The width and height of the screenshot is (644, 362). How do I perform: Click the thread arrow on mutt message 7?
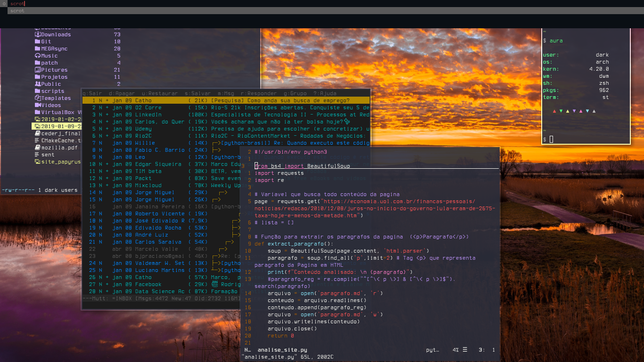tap(216, 143)
